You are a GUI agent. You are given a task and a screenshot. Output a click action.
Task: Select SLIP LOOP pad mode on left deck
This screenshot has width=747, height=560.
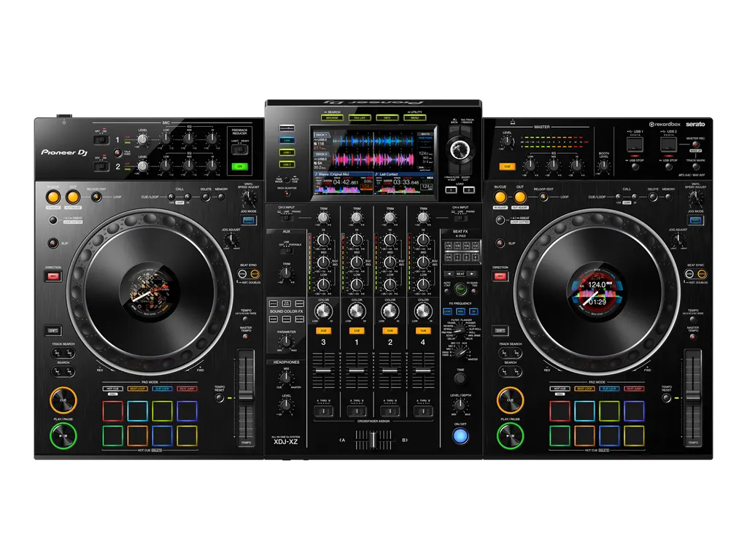tap(163, 389)
